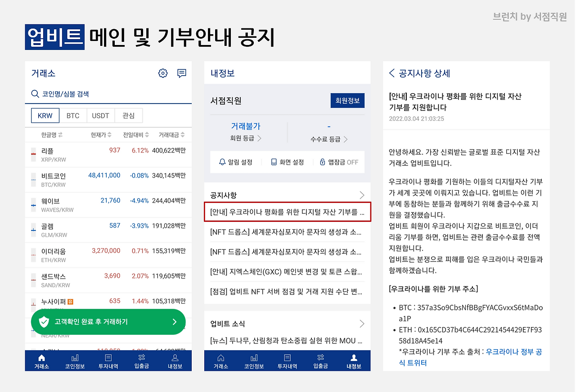Tap arrow on 고객확인 완료 banner
Screen dimensions: 576x392
[x=175, y=322]
